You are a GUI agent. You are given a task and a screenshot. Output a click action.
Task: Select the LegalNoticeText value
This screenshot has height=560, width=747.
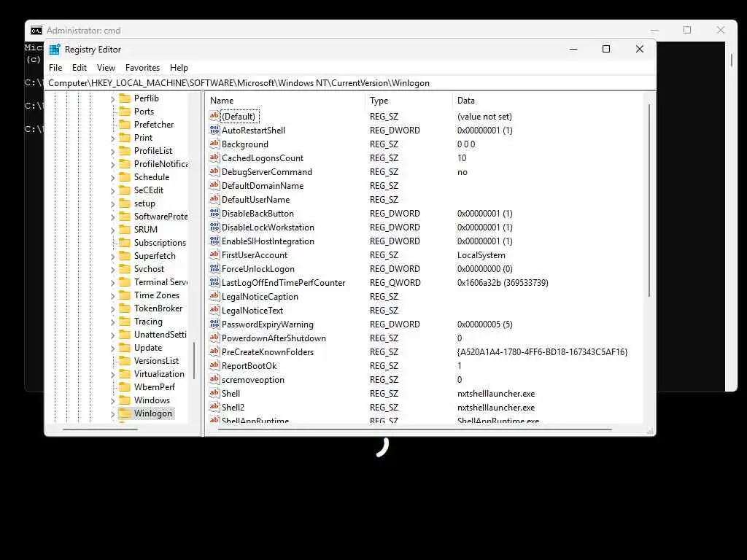(252, 311)
